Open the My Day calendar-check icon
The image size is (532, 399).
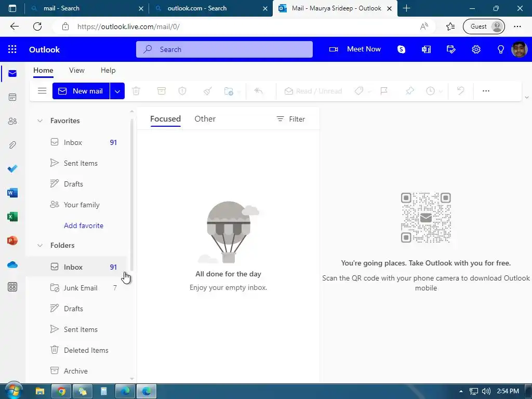pyautogui.click(x=451, y=49)
